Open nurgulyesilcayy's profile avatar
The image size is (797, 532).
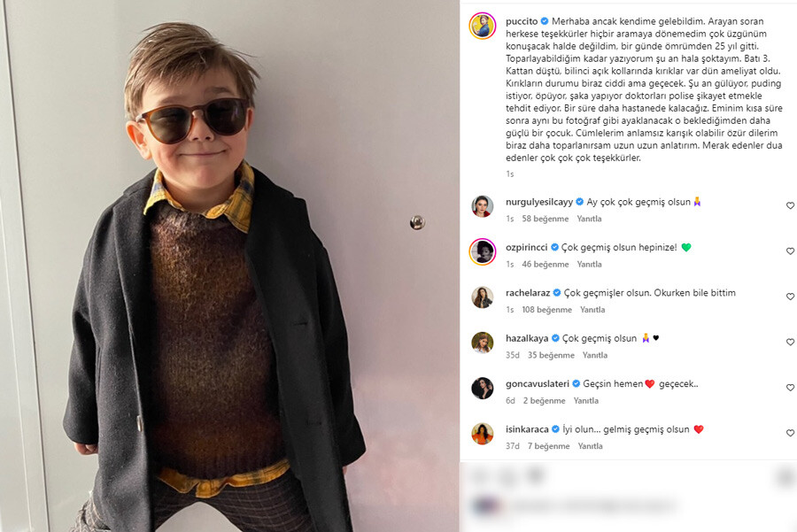(x=483, y=206)
